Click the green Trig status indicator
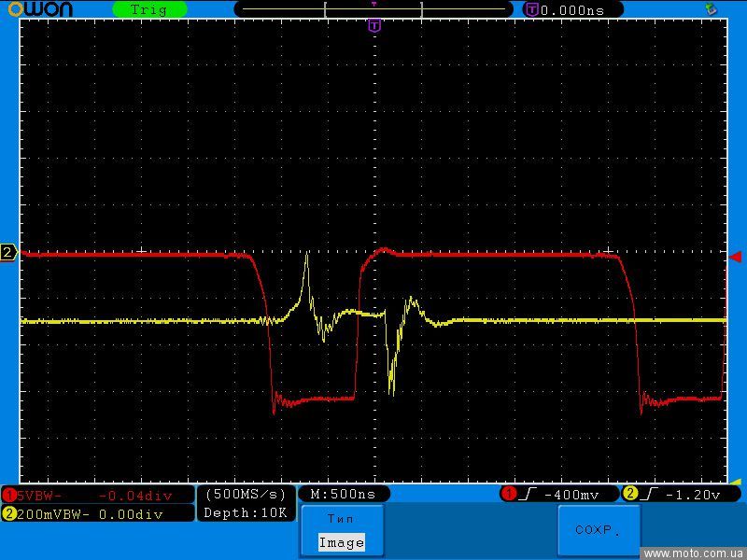The width and height of the screenshot is (747, 560). pos(148,9)
